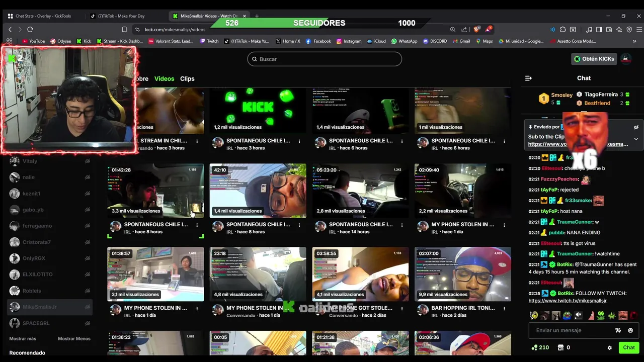This screenshot has height=362, width=644.
Task: Click the channel points icon showing 210
Action: 540,347
